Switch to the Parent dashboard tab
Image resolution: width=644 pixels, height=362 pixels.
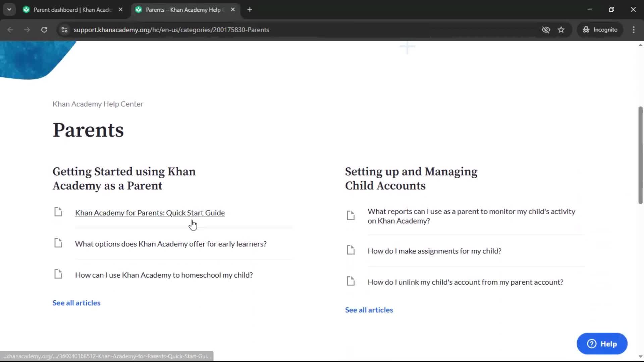[x=73, y=10]
